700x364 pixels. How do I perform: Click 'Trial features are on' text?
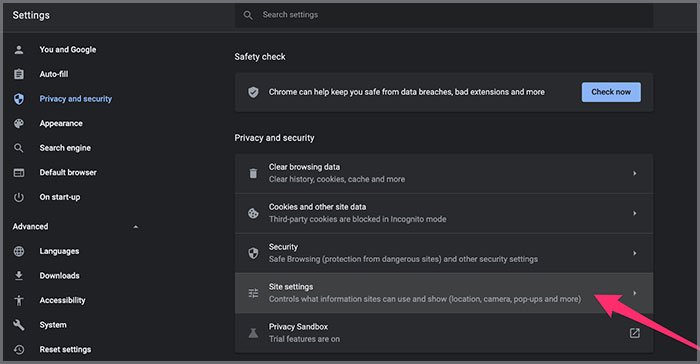click(304, 339)
